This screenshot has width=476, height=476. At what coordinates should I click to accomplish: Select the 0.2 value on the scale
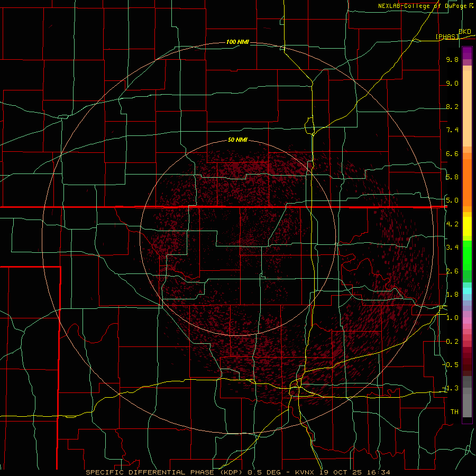coord(452,342)
